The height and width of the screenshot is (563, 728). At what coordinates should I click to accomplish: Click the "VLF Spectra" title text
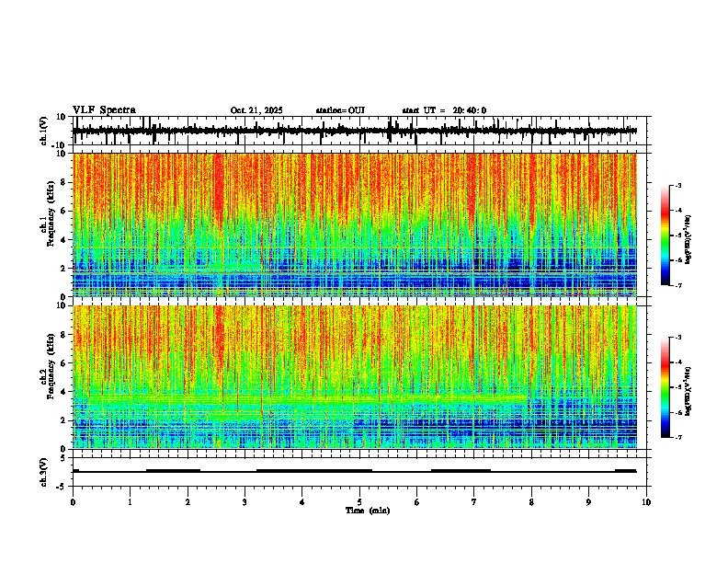tap(104, 109)
